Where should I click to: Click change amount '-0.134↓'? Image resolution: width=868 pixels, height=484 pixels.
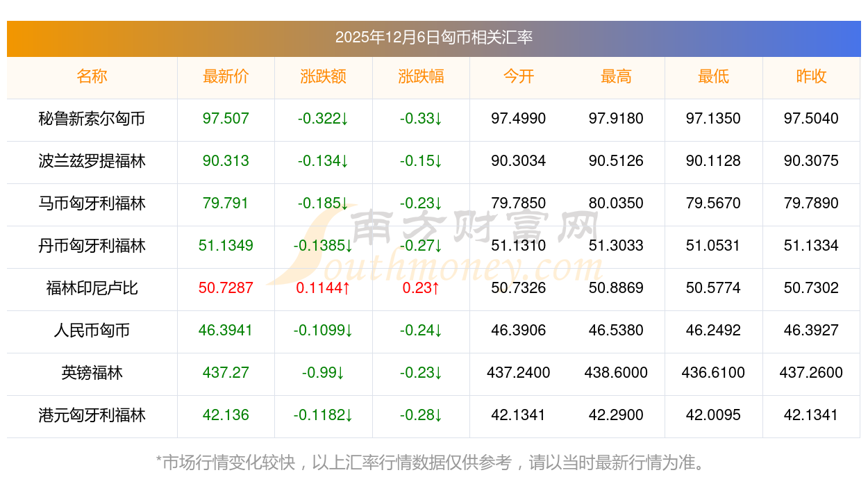point(324,161)
